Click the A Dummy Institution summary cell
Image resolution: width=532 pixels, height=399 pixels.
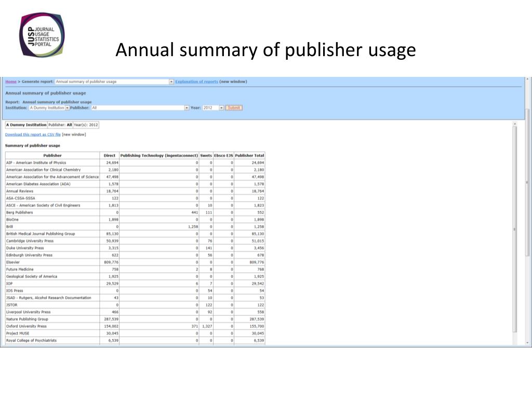[26, 125]
